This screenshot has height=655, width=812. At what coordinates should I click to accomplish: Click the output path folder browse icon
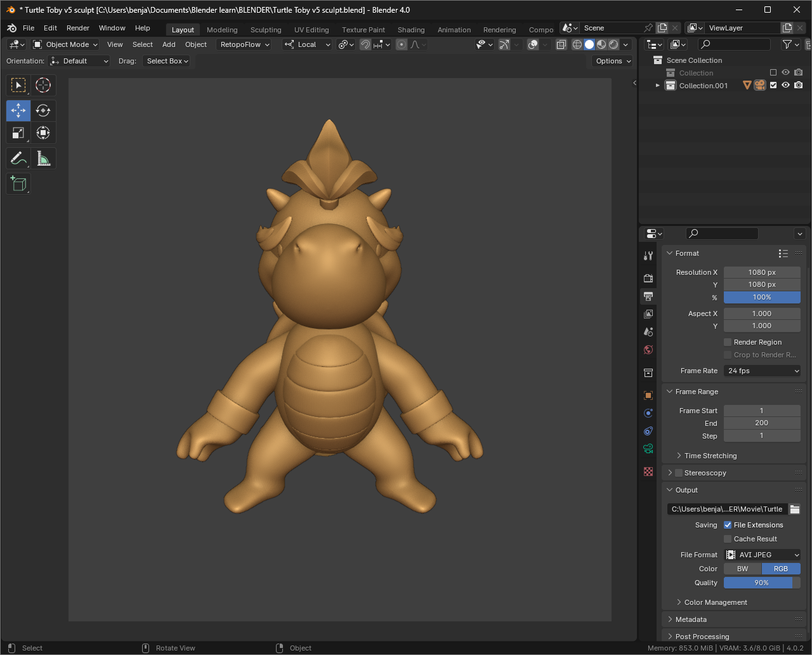795,509
